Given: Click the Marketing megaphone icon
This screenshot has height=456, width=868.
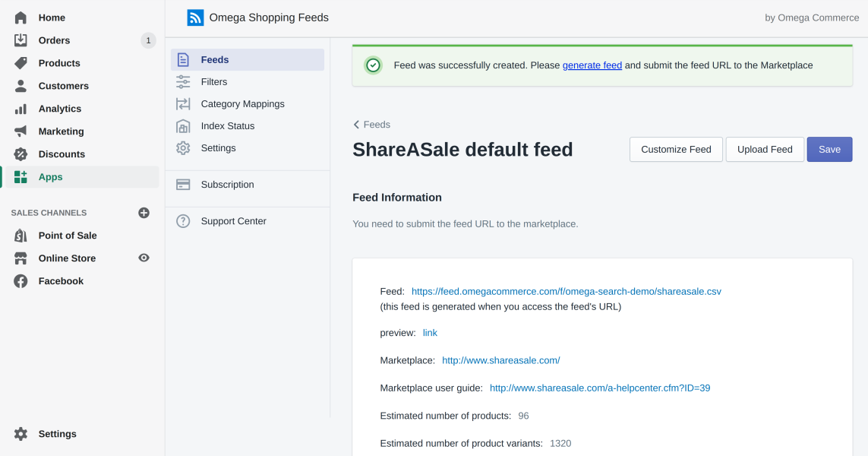Looking at the screenshot, I should 21,131.
